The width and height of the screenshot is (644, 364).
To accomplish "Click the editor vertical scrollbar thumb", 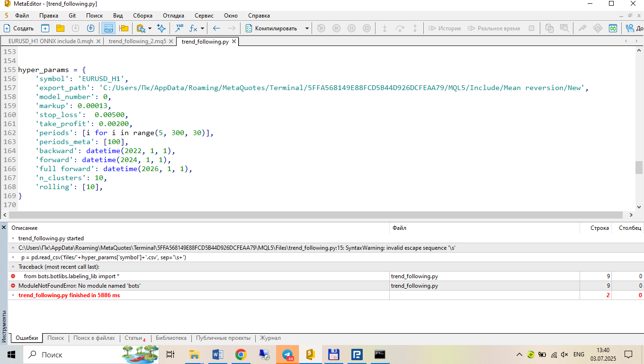I will click(x=639, y=167).
